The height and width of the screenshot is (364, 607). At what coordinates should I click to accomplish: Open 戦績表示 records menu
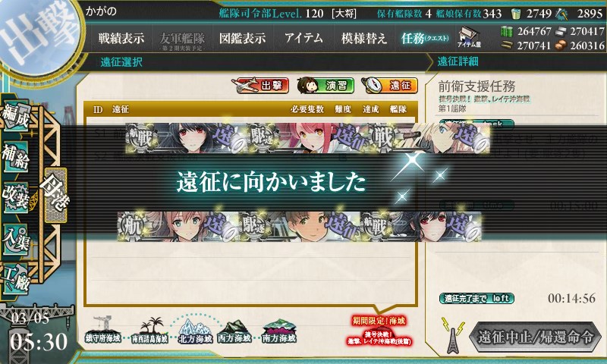[x=121, y=38]
